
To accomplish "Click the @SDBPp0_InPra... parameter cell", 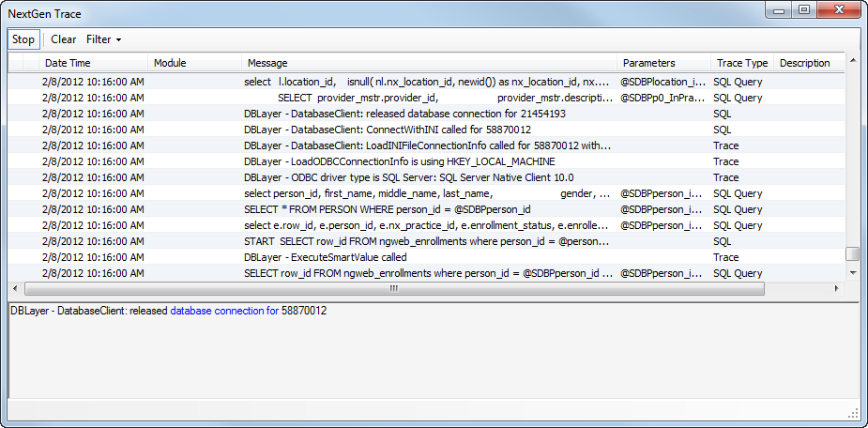I will tap(663, 98).
